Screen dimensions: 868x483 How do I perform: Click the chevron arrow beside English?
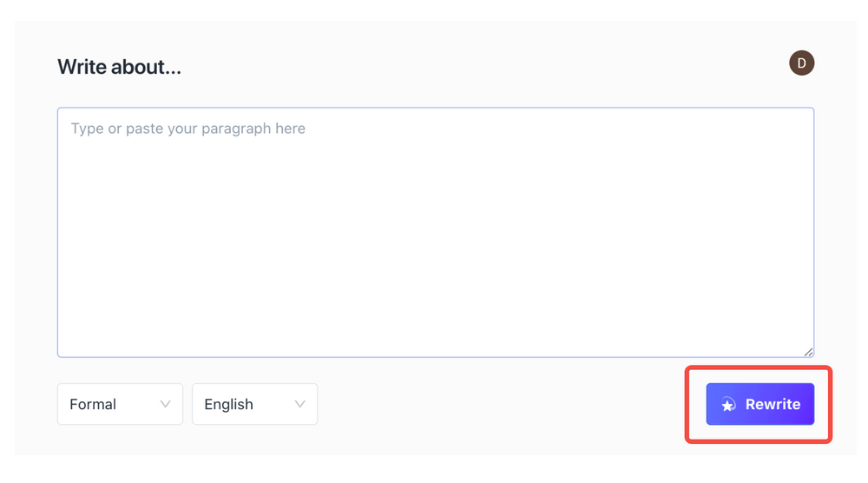(299, 404)
